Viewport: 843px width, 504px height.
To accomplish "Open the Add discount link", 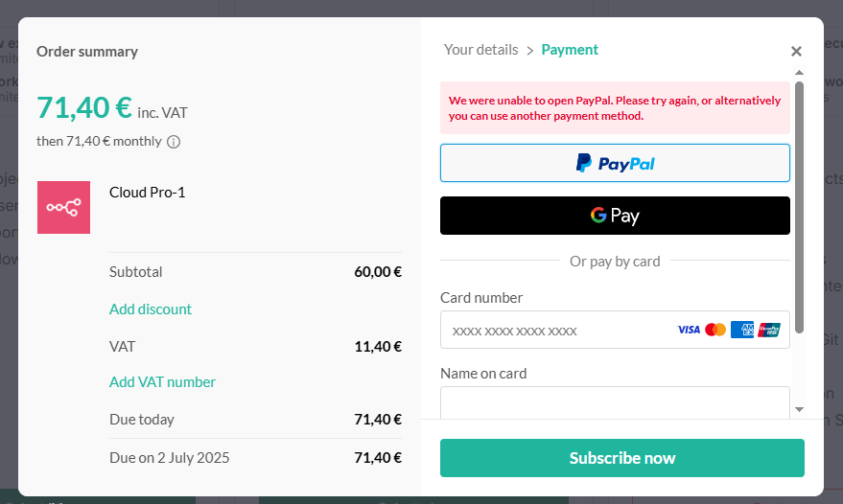I will [x=151, y=309].
